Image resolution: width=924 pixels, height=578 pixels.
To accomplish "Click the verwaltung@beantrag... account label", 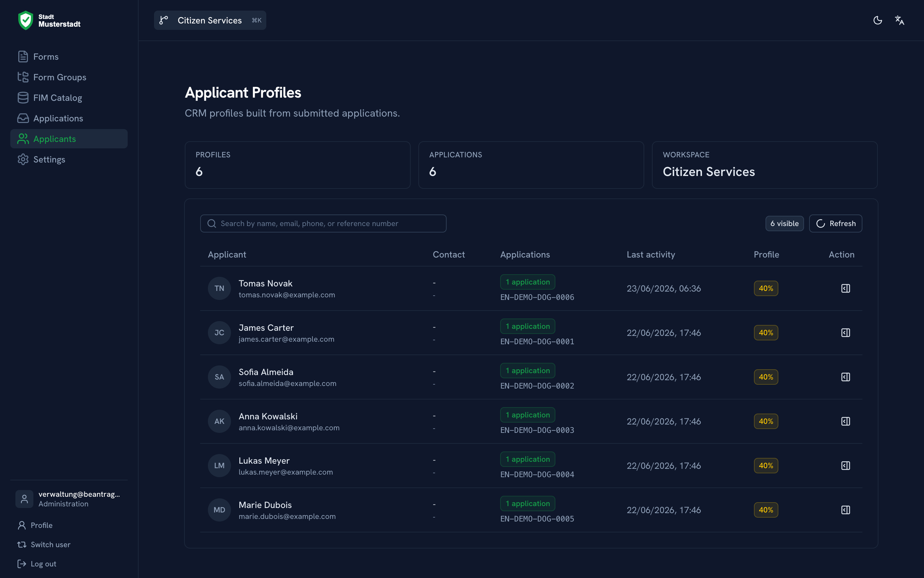I will click(x=79, y=494).
